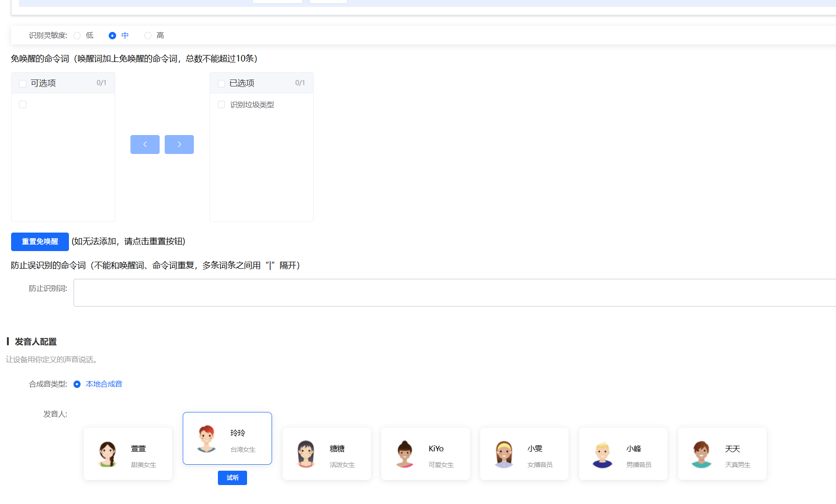The height and width of the screenshot is (504, 836).
Task: Click the 重置免唤醒 button
Action: (x=40, y=242)
